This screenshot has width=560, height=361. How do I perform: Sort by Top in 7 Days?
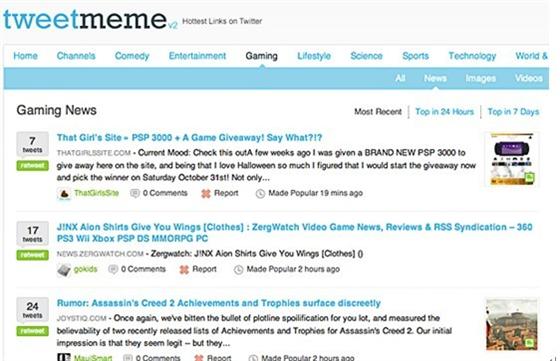[x=513, y=112]
